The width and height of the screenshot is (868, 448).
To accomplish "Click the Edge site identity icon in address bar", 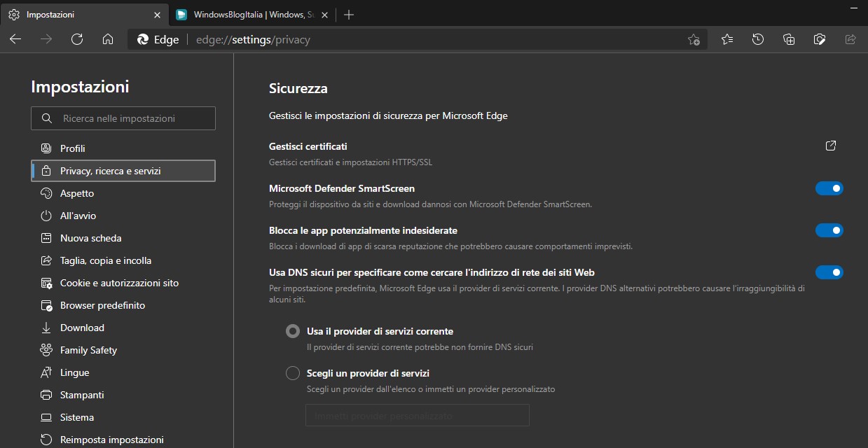I will (143, 40).
